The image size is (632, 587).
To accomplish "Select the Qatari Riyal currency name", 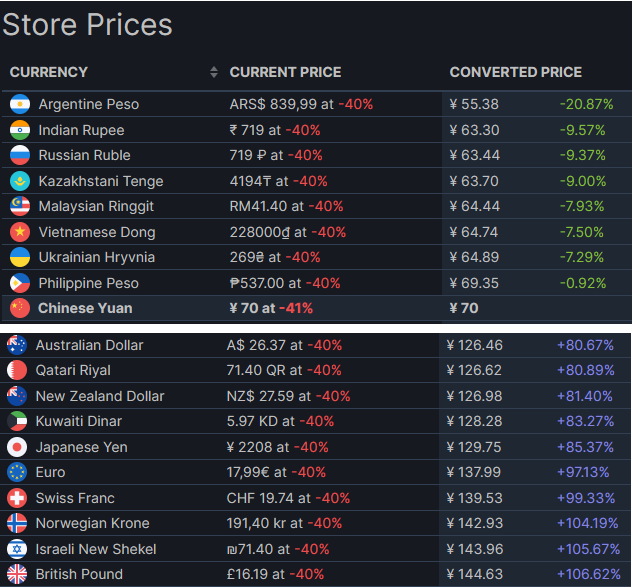I will pos(73,370).
